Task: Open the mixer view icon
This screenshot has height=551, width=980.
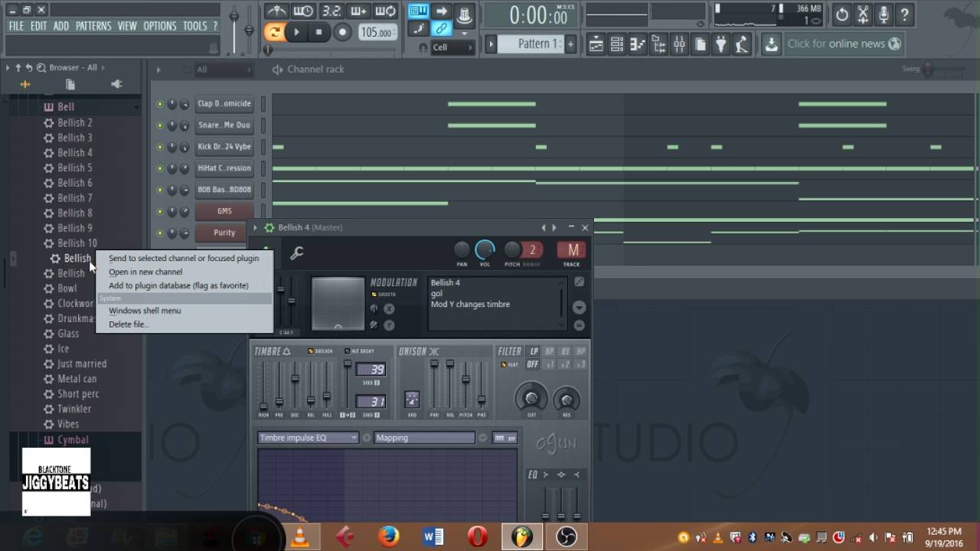Action: [x=679, y=44]
